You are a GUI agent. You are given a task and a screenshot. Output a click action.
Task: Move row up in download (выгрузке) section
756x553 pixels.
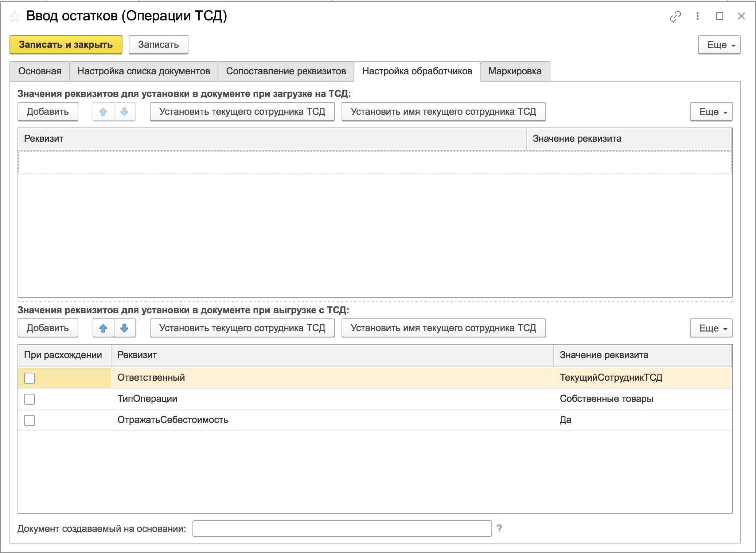[103, 328]
